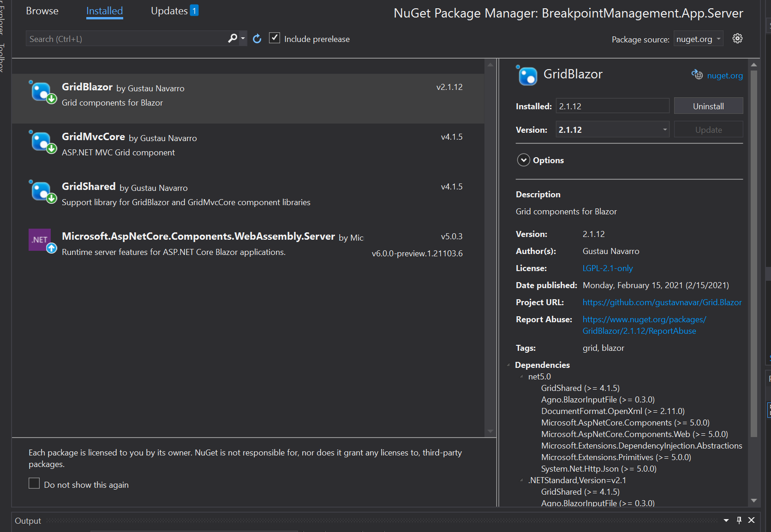Open search options dropdown arrow
Viewport: 771px width, 532px height.
coord(243,39)
